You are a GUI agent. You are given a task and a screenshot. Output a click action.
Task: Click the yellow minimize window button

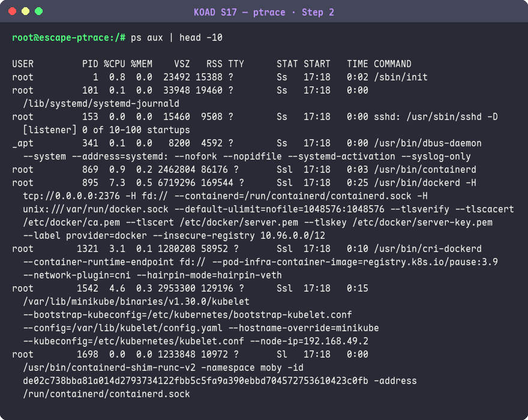[26, 11]
